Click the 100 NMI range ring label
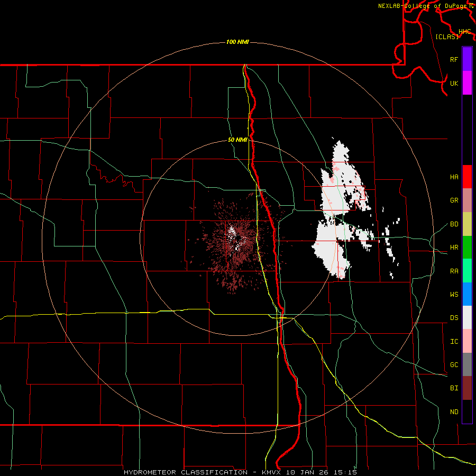Viewport: 476px width, 476px height. click(237, 42)
